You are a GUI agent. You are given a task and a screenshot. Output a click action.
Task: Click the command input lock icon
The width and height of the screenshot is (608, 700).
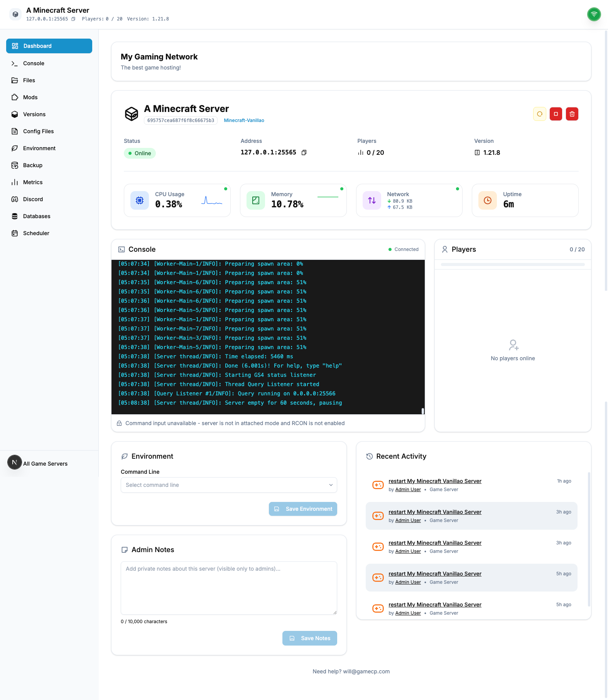pos(119,423)
